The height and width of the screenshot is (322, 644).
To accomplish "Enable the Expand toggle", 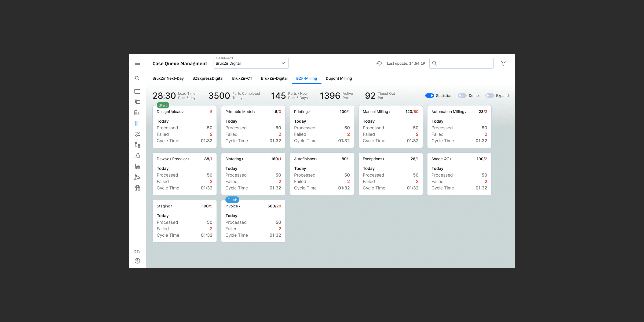I will (x=489, y=96).
